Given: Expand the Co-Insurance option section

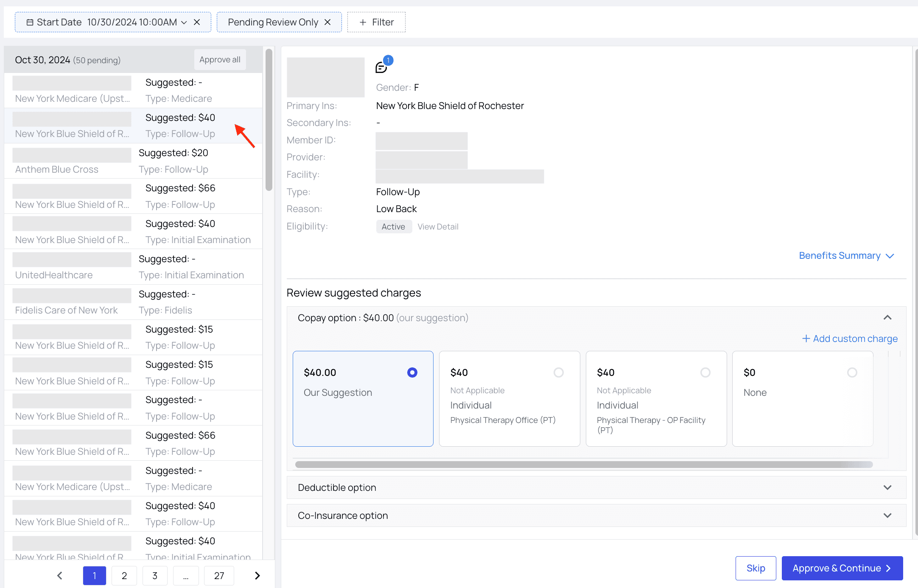Looking at the screenshot, I should pos(887,515).
